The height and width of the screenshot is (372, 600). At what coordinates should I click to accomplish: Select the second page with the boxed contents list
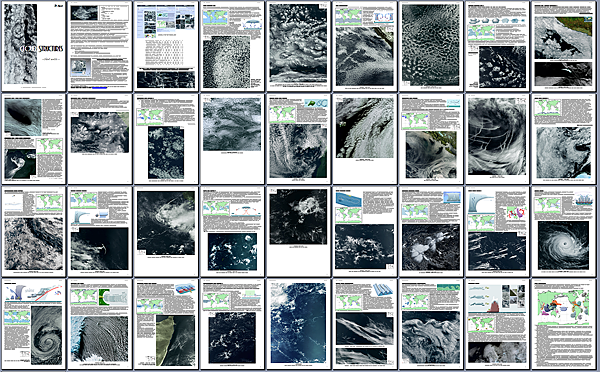point(100,46)
